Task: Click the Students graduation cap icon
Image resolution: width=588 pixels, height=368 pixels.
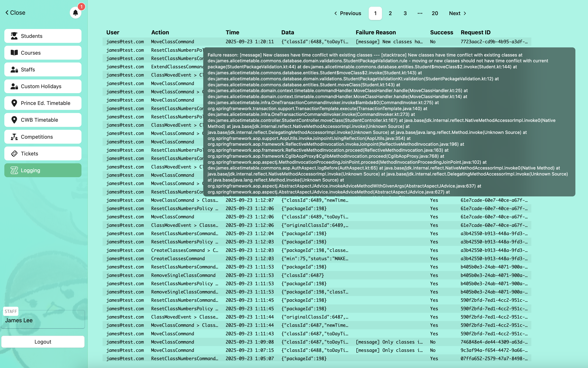Action: point(14,36)
